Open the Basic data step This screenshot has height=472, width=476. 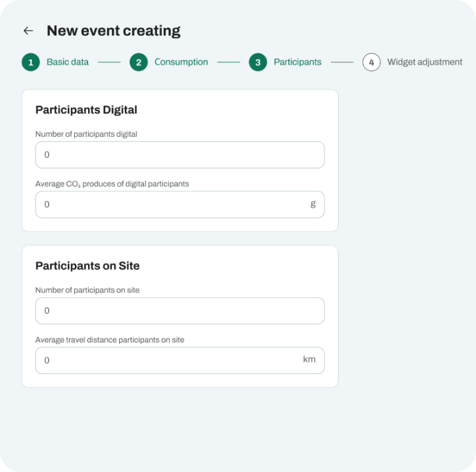(68, 62)
